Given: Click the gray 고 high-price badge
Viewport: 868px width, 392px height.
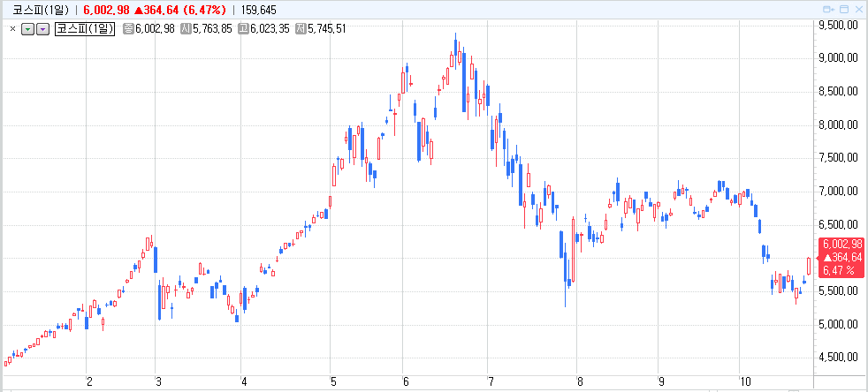Looking at the screenshot, I should 243,29.
